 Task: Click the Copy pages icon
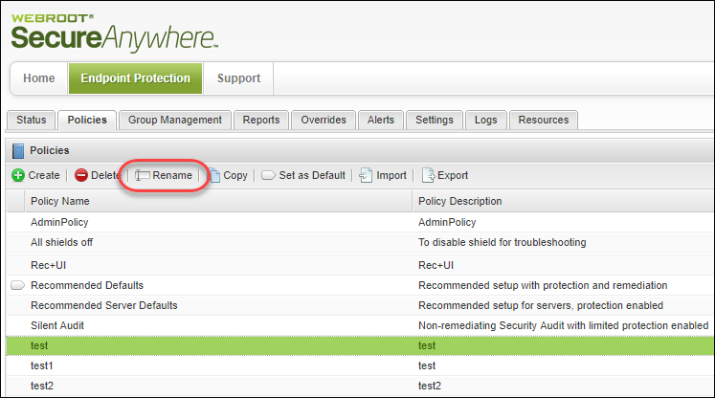tap(214, 175)
